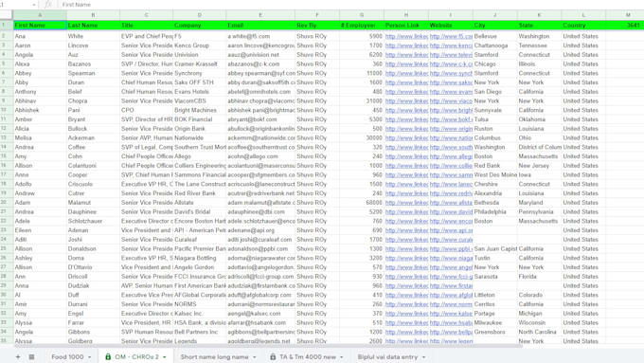The width and height of the screenshot is (644, 363).
Task: Select the OM - CHROs 2 sheet tab
Action: [136, 356]
